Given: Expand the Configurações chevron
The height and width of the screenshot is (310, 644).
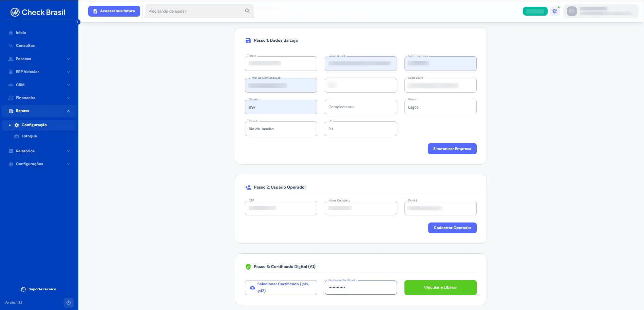Looking at the screenshot, I should pyautogui.click(x=69, y=164).
